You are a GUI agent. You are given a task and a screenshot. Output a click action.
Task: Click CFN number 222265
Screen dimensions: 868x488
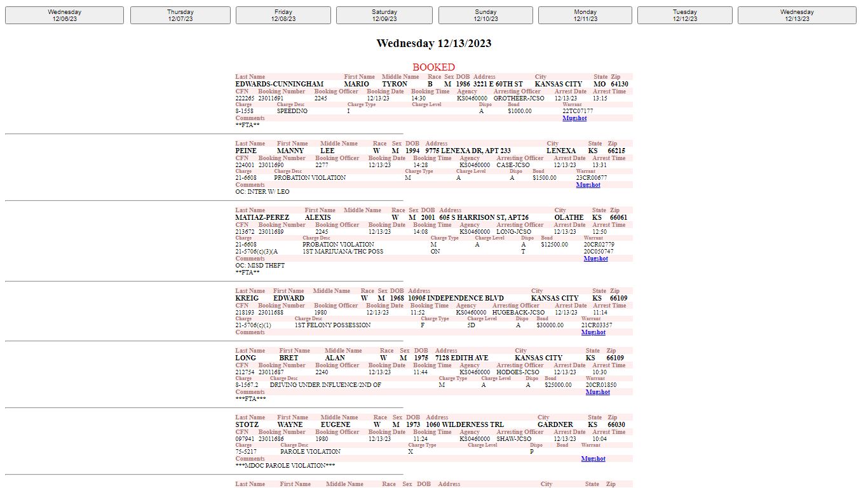coord(245,98)
